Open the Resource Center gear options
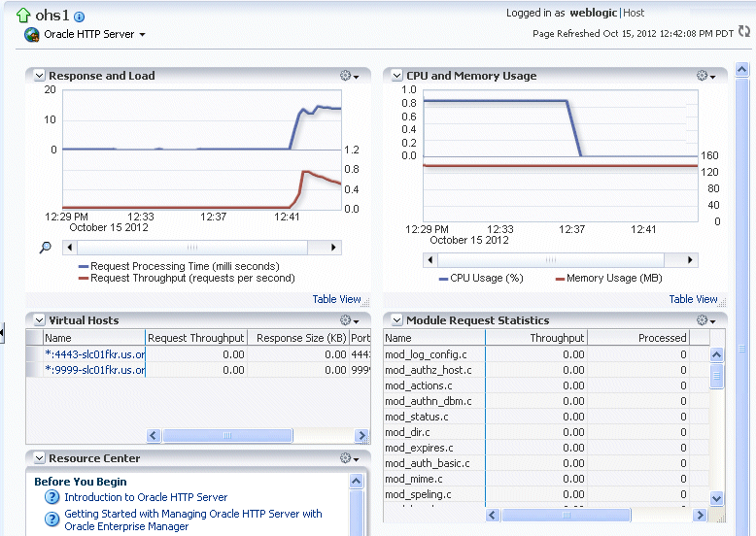The image size is (756, 536). click(349, 458)
